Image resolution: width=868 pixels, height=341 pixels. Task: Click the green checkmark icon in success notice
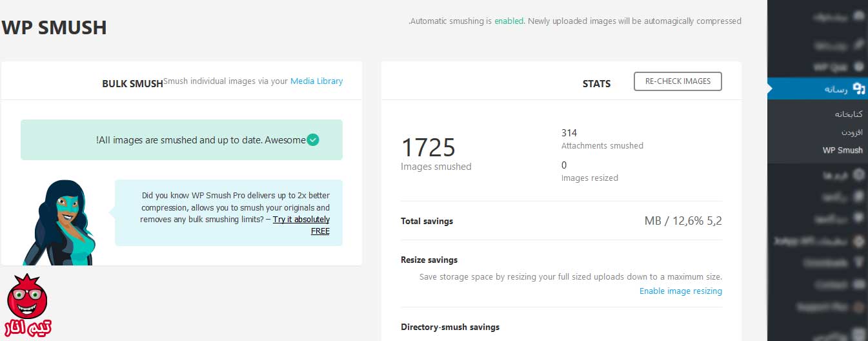point(312,139)
